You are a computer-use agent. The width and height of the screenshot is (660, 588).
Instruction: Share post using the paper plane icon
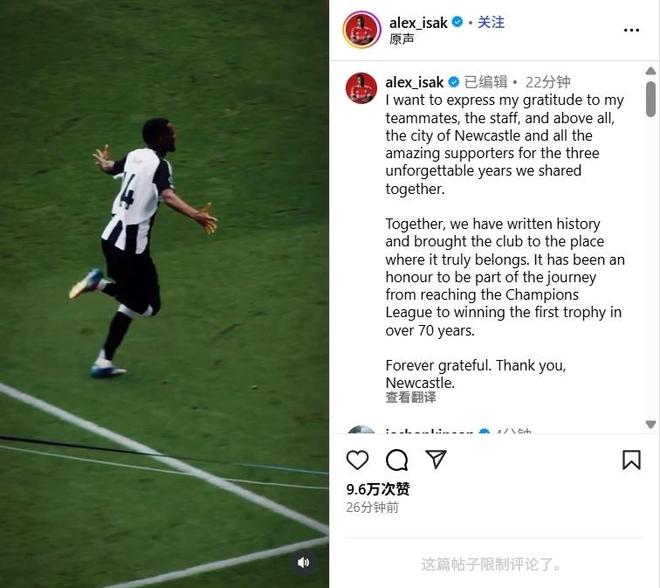click(436, 459)
